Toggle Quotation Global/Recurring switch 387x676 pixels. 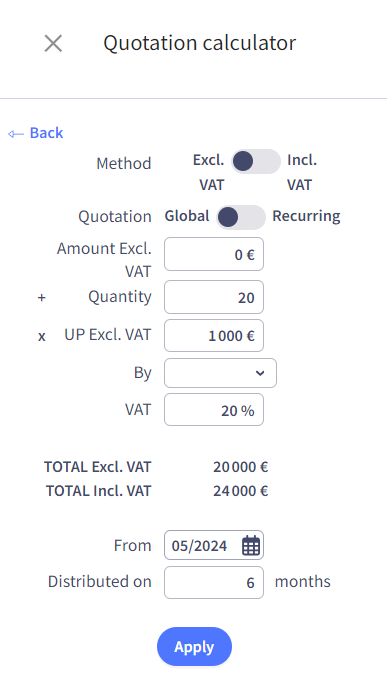pos(241,217)
